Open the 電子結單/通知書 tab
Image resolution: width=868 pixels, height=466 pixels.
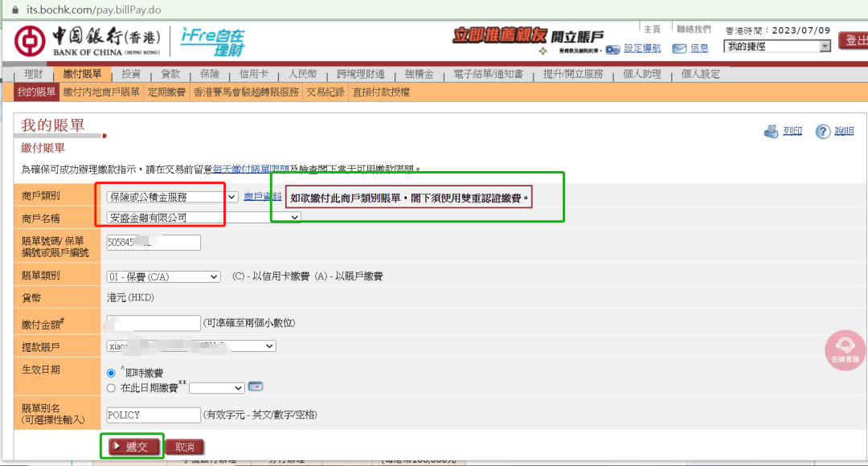489,74
